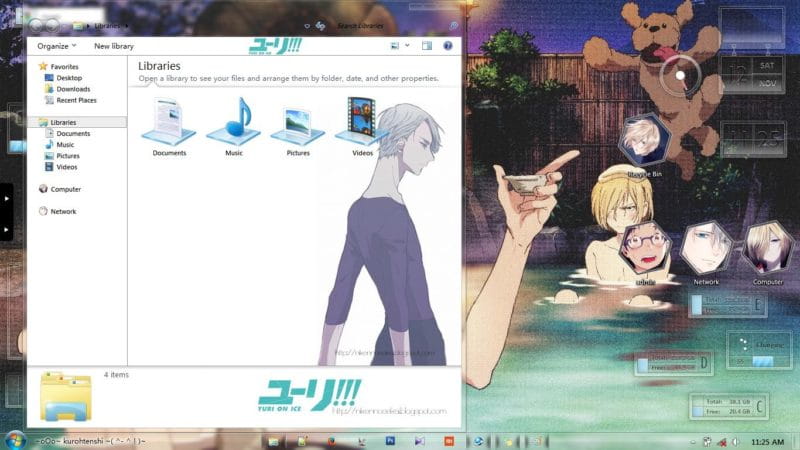The height and width of the screenshot is (450, 800).
Task: Click Libraries in the address breadcrumb
Action: [x=107, y=26]
